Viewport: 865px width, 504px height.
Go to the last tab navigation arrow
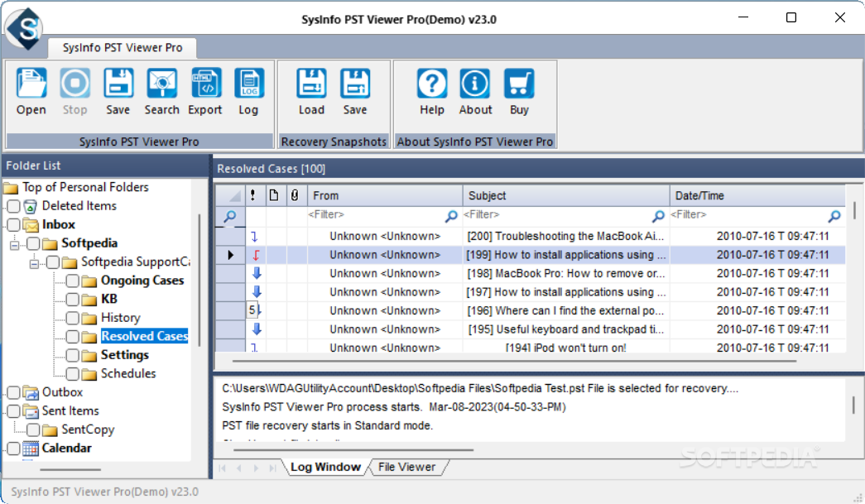[x=272, y=468]
